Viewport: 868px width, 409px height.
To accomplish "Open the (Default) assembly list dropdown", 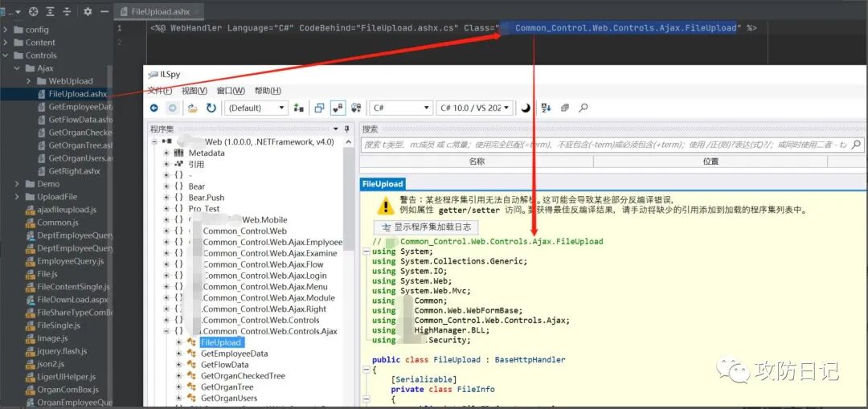I will point(257,108).
